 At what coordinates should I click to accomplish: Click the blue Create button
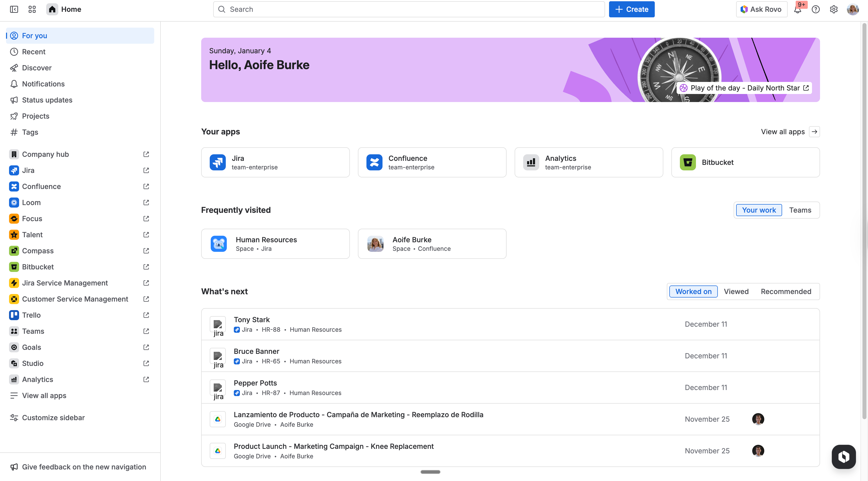pyautogui.click(x=631, y=10)
